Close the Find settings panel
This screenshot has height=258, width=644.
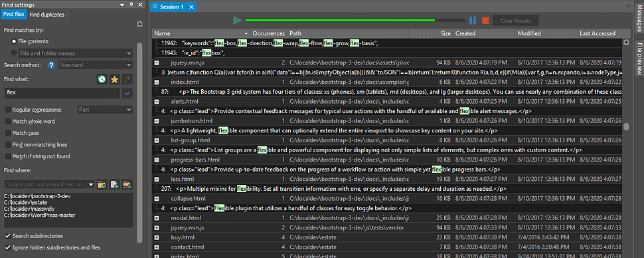140,5
